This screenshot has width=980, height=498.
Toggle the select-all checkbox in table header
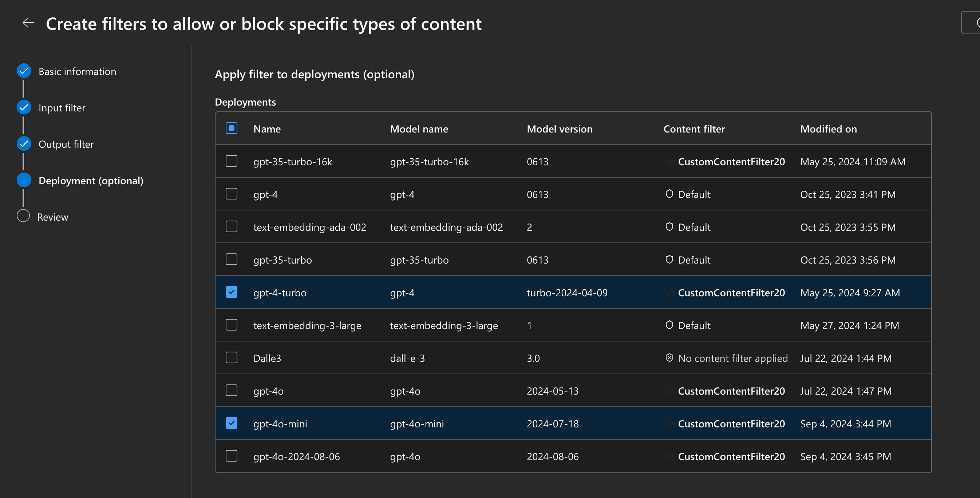[x=231, y=128]
